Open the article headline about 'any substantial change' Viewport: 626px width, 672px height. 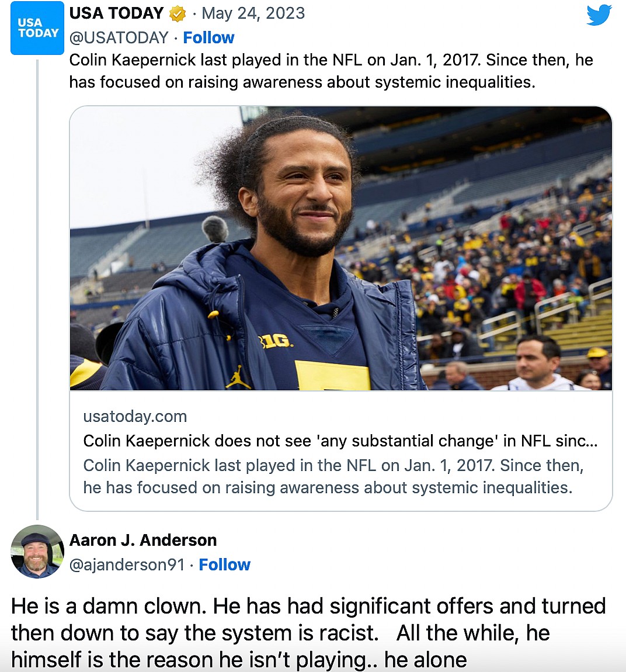pyautogui.click(x=340, y=441)
